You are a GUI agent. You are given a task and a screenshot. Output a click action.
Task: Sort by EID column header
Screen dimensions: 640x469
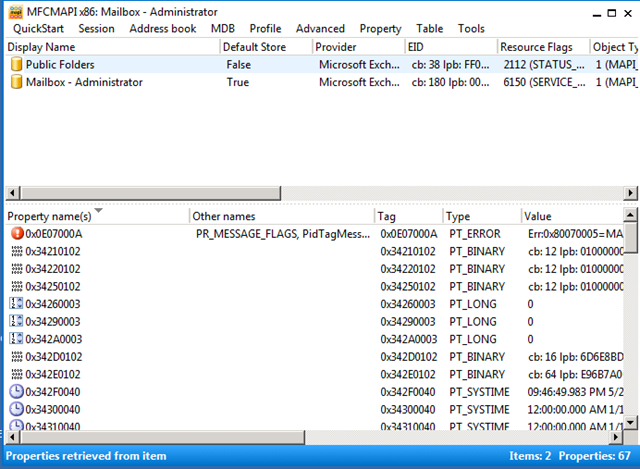coord(451,47)
